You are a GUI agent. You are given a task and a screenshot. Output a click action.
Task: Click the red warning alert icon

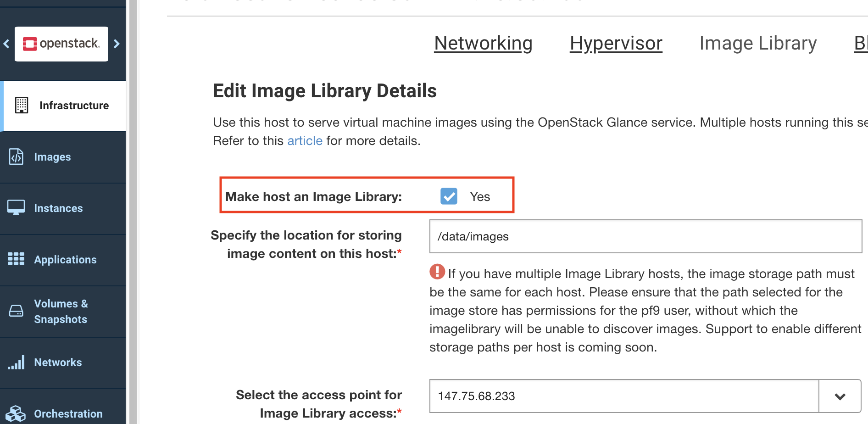437,272
